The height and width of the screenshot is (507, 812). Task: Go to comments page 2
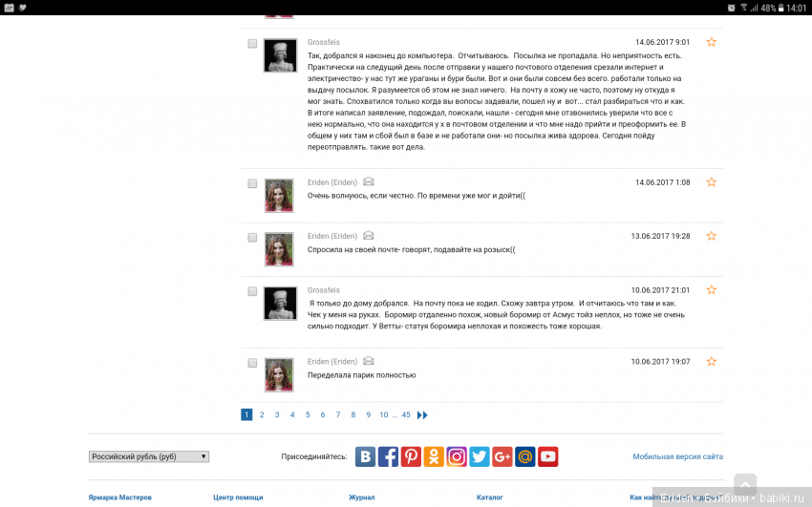262,415
